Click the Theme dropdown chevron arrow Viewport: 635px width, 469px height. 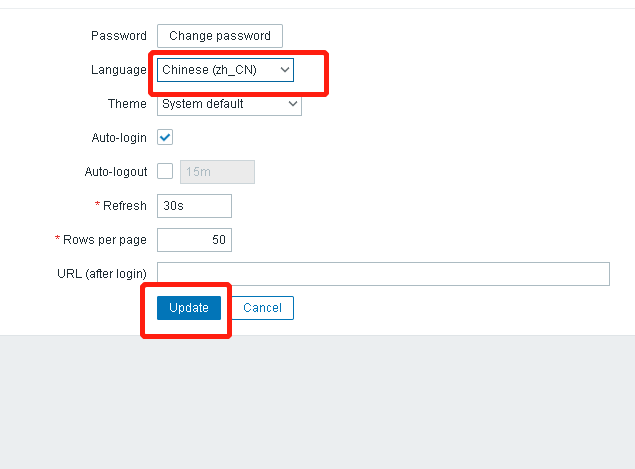[293, 103]
